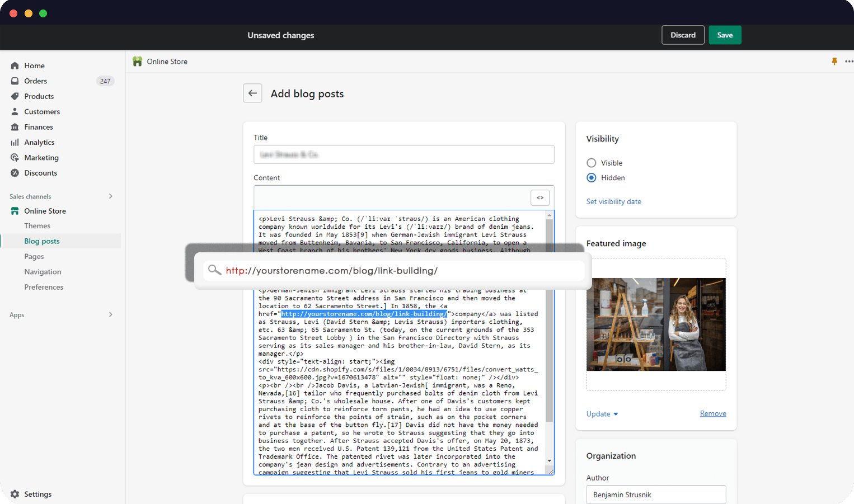
Task: Click the Discard button
Action: [x=683, y=35]
